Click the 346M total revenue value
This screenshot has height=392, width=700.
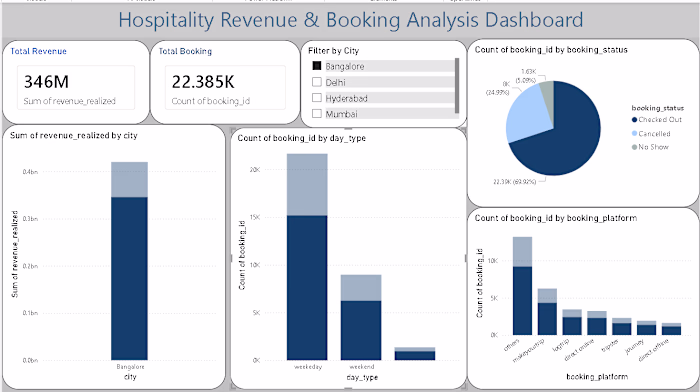point(46,82)
